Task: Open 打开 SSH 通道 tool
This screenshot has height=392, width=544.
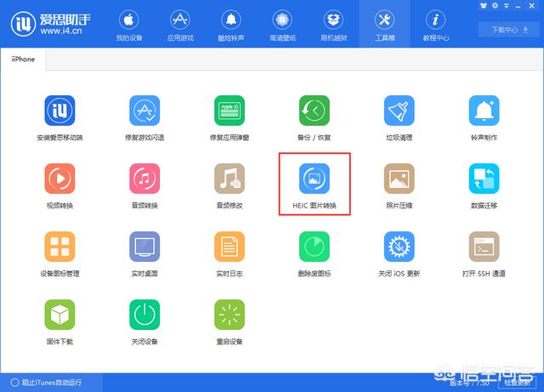Action: click(484, 247)
